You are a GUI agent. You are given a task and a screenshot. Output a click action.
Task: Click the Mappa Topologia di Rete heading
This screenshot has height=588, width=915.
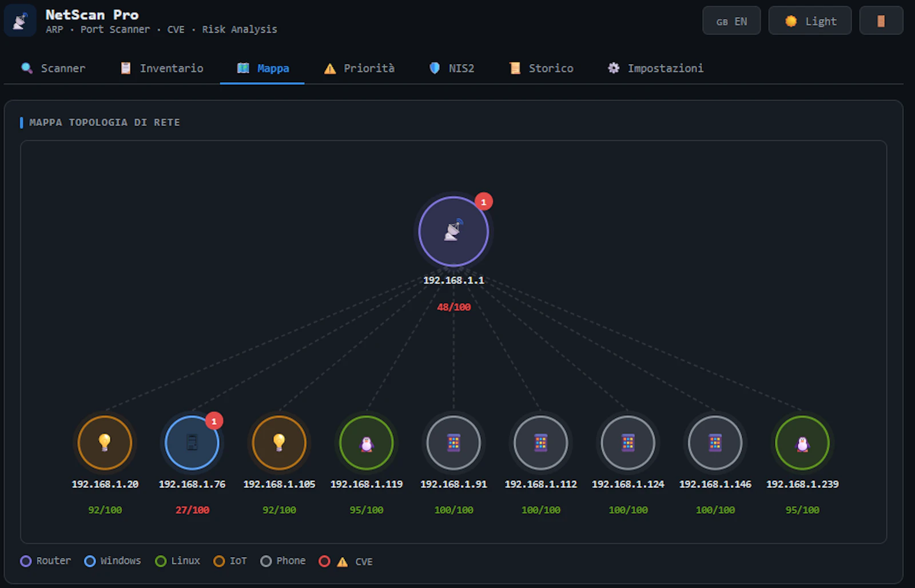(x=104, y=122)
